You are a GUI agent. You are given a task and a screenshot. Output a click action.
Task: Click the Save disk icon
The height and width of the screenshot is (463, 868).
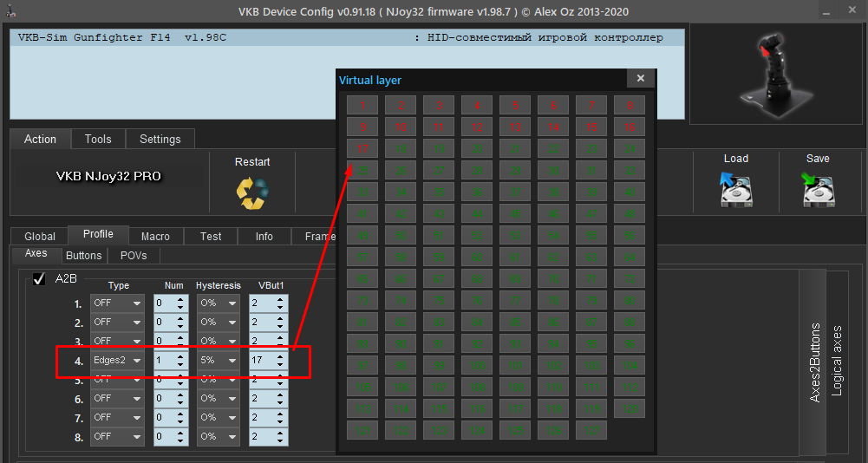[818, 189]
